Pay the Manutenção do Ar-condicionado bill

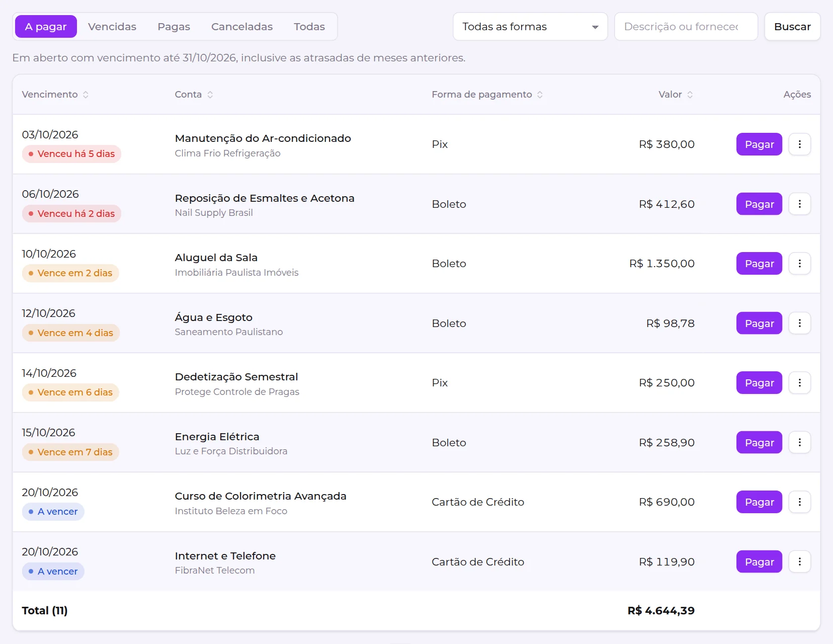[x=759, y=144]
